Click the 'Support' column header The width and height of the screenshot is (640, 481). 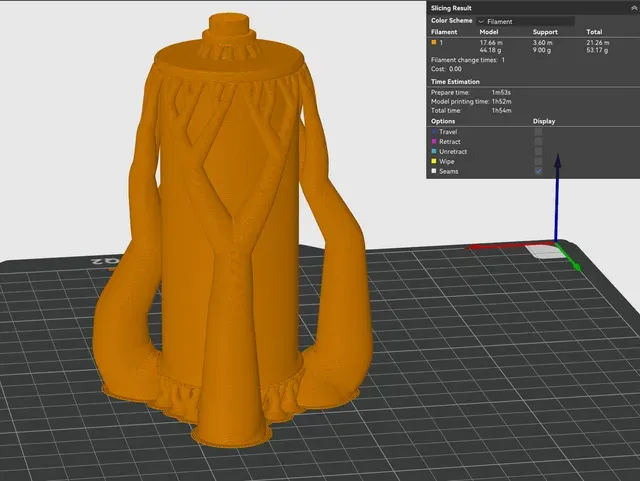545,32
